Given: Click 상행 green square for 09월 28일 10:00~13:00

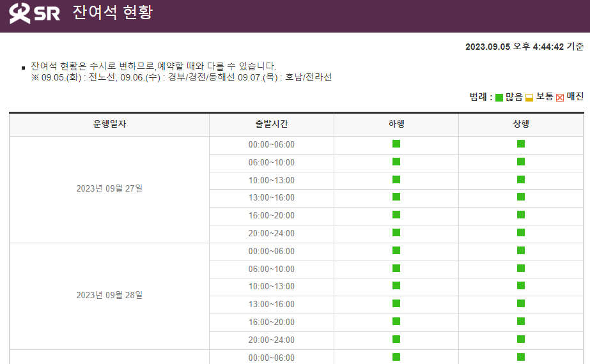Looking at the screenshot, I should 521,285.
